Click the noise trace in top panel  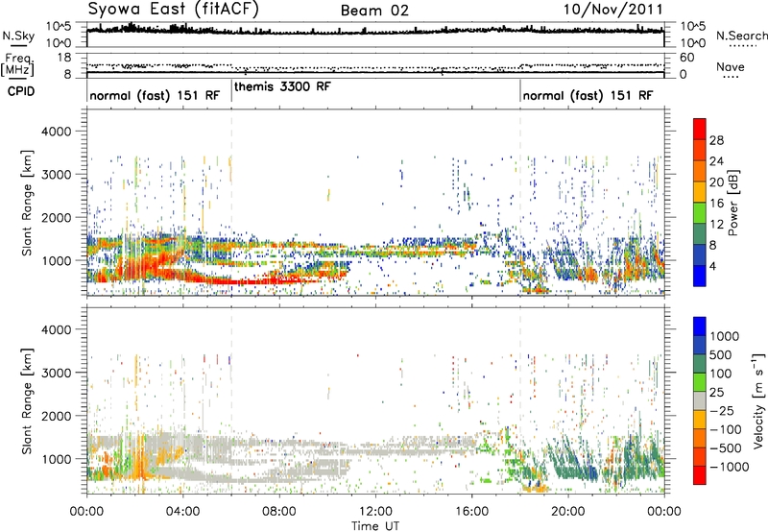(375, 31)
